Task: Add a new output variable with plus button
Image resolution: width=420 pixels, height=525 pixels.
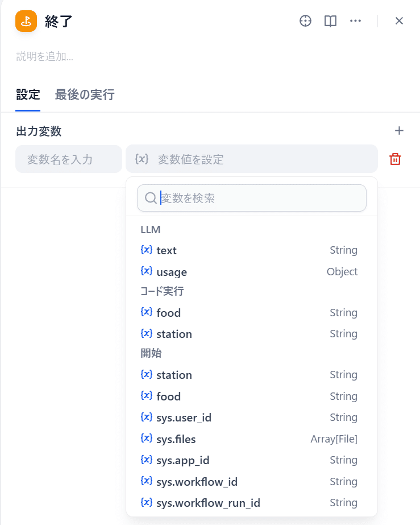Action: coord(400,130)
